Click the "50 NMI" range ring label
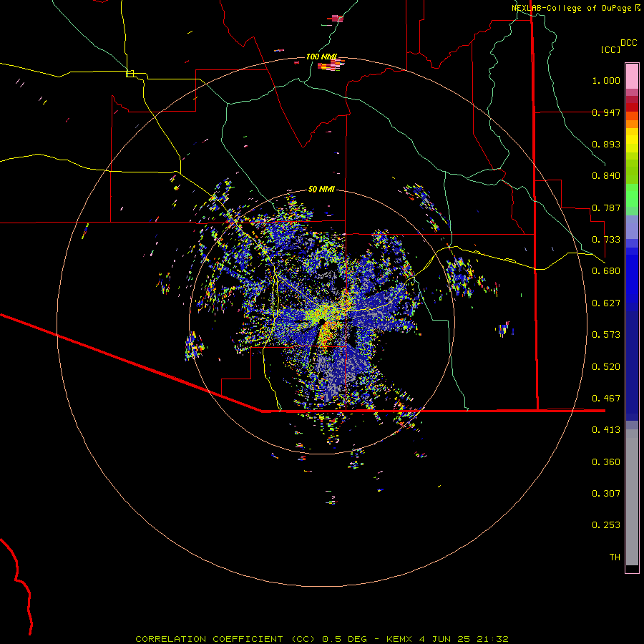644x644 pixels. [321, 189]
